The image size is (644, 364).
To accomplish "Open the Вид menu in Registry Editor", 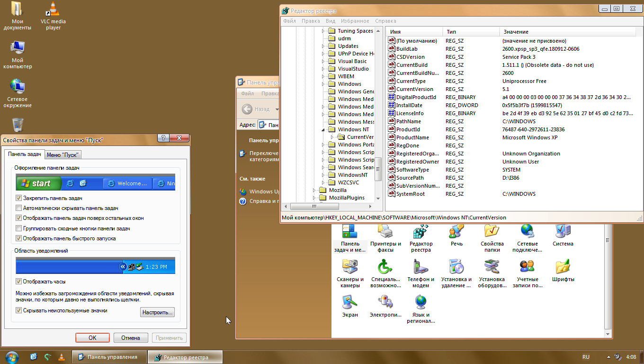I will 331,21.
